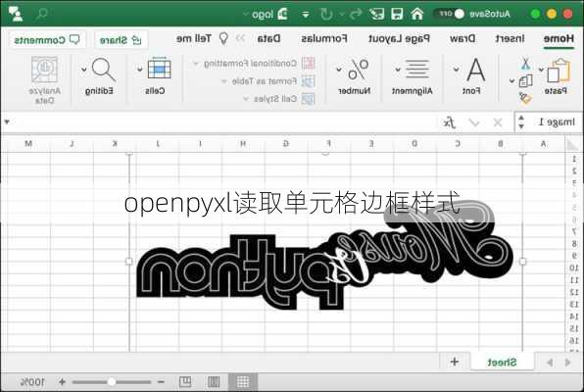Screen dimensions: 584x392
Task: Click the formula bar cancel X icon
Action: 498,122
